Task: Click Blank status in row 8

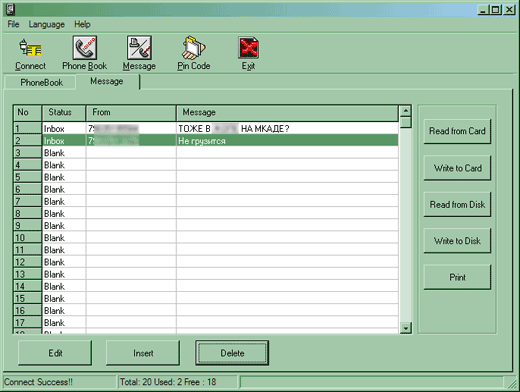Action: 64,213
